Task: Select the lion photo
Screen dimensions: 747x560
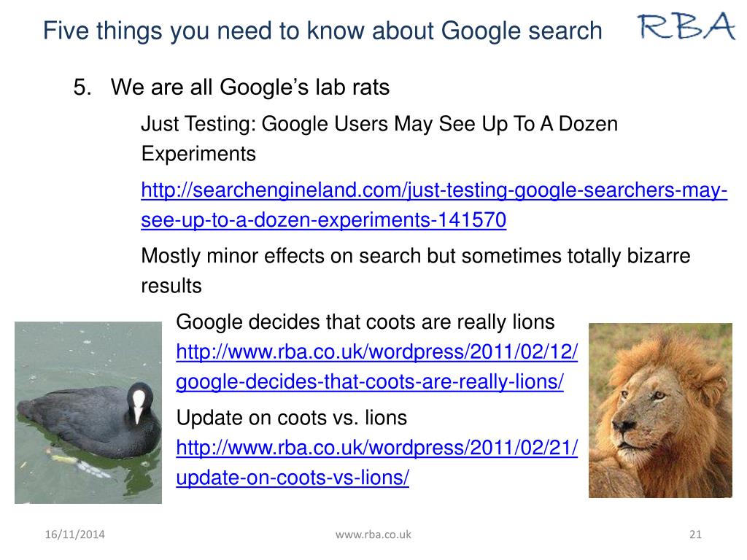Action: coord(660,411)
